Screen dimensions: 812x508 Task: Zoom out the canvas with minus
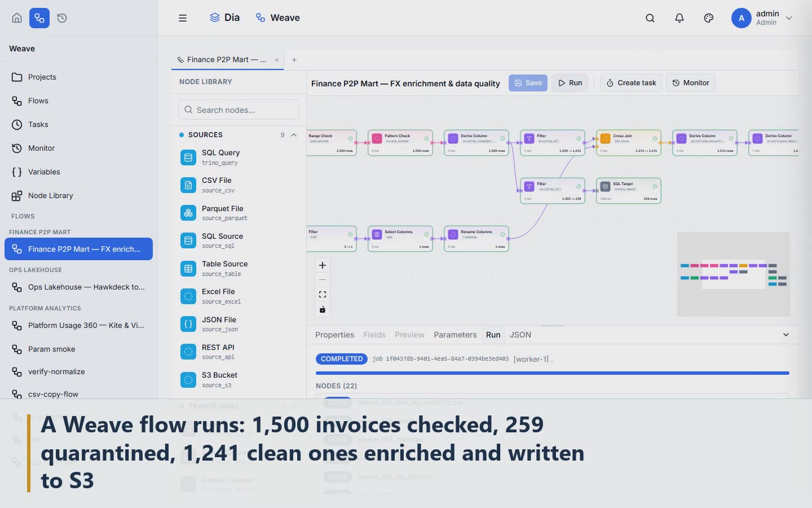click(x=323, y=280)
